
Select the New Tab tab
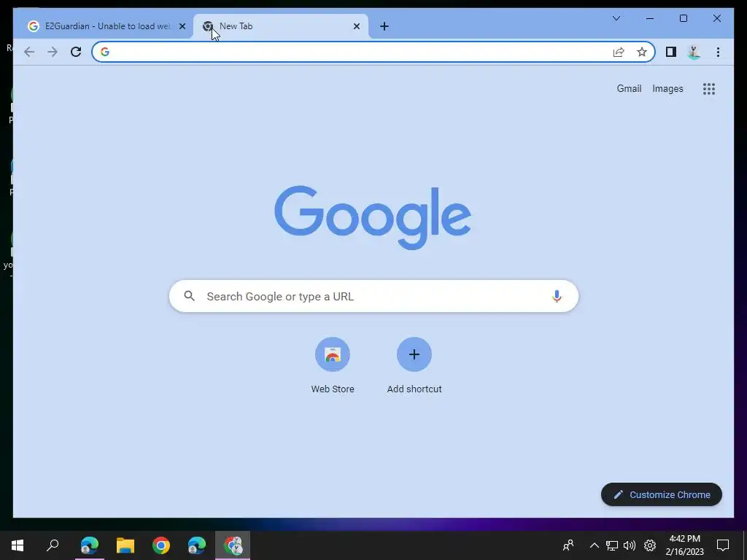pos(281,26)
